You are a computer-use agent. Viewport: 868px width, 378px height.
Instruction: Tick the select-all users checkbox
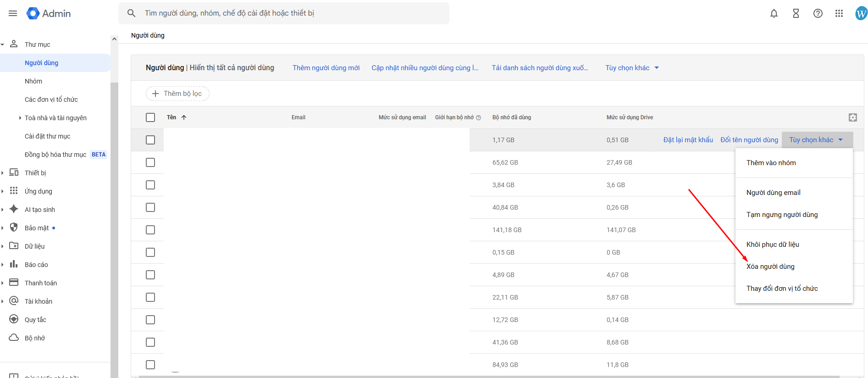[x=150, y=117]
